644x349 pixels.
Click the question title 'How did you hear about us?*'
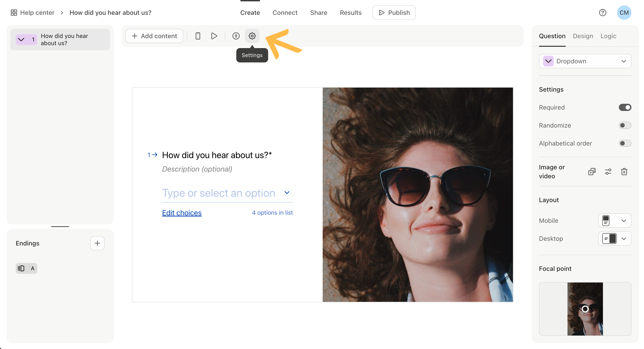(x=217, y=155)
